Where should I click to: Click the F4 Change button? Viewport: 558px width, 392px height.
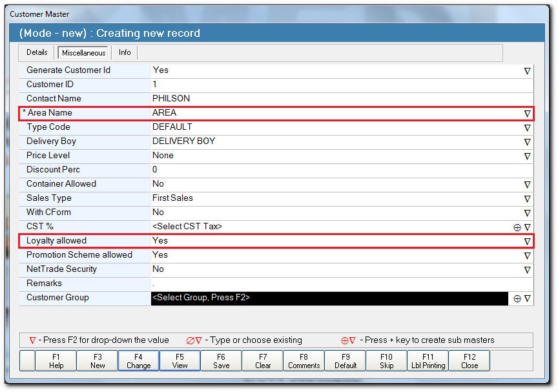tap(138, 361)
